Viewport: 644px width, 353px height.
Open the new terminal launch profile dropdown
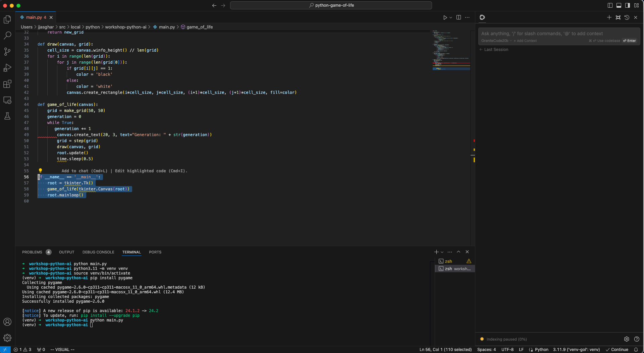pyautogui.click(x=442, y=252)
